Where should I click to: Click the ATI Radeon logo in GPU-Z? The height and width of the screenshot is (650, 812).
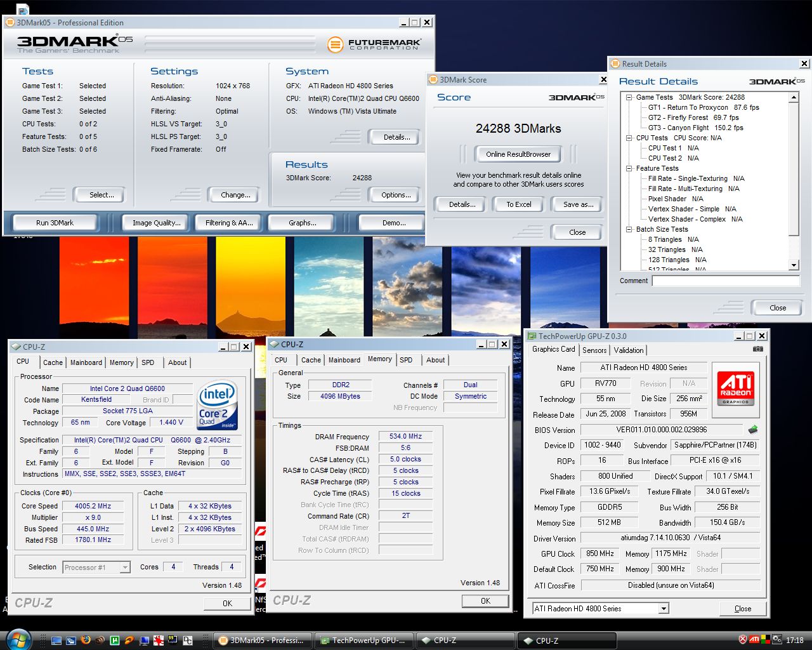point(735,388)
